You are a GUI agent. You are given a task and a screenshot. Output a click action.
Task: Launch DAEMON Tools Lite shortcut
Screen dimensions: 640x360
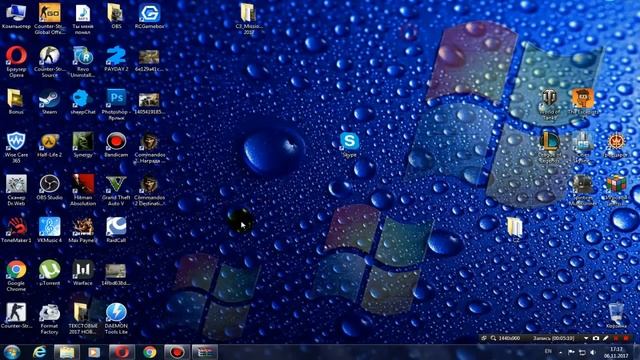pos(116,318)
